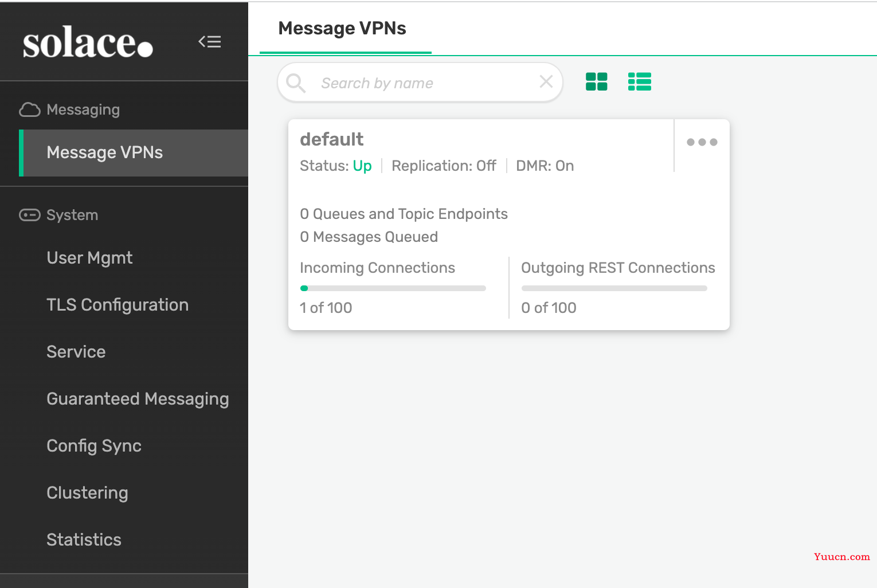This screenshot has height=588, width=877.
Task: Open Guaranteed Messaging page
Action: [138, 399]
